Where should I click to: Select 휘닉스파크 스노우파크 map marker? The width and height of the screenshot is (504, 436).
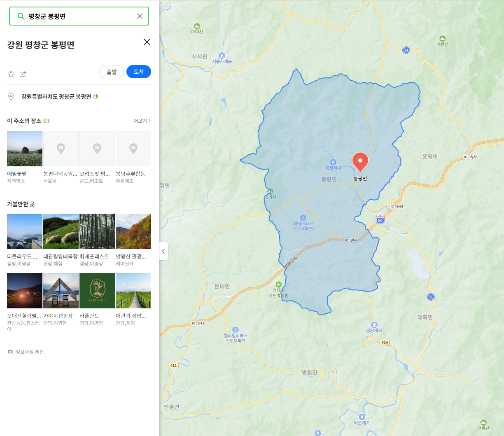tap(303, 218)
